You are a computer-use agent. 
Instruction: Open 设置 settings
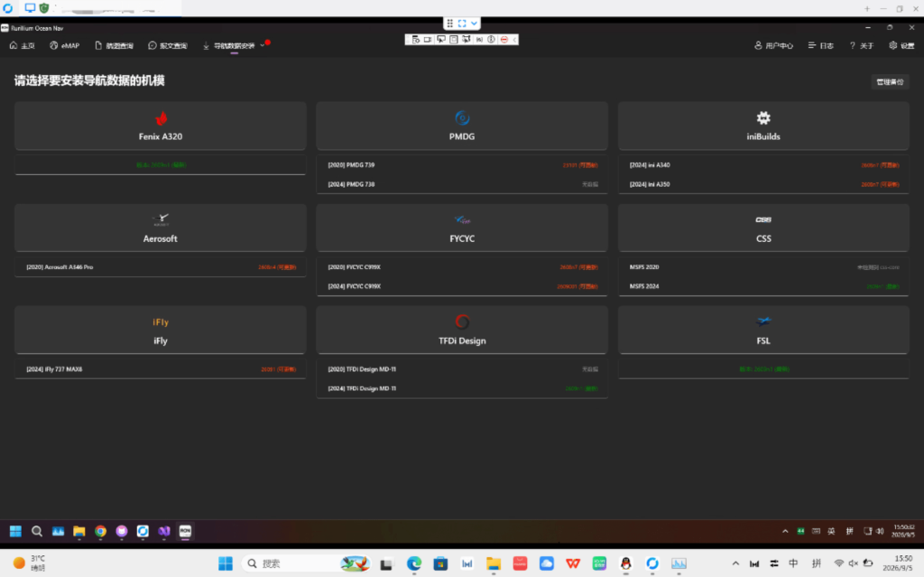coord(901,45)
